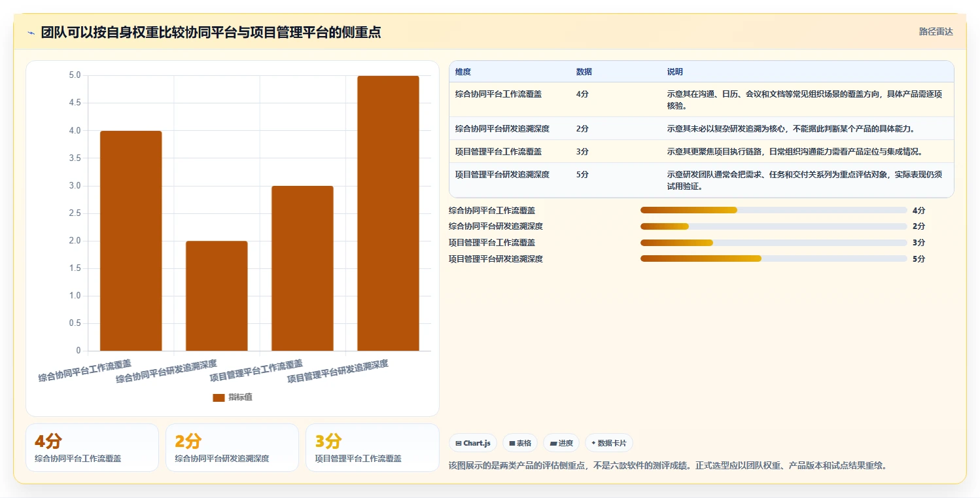Screen dimensions: 980x498
Task: Click the Chart.js tag chip
Action: click(x=473, y=443)
